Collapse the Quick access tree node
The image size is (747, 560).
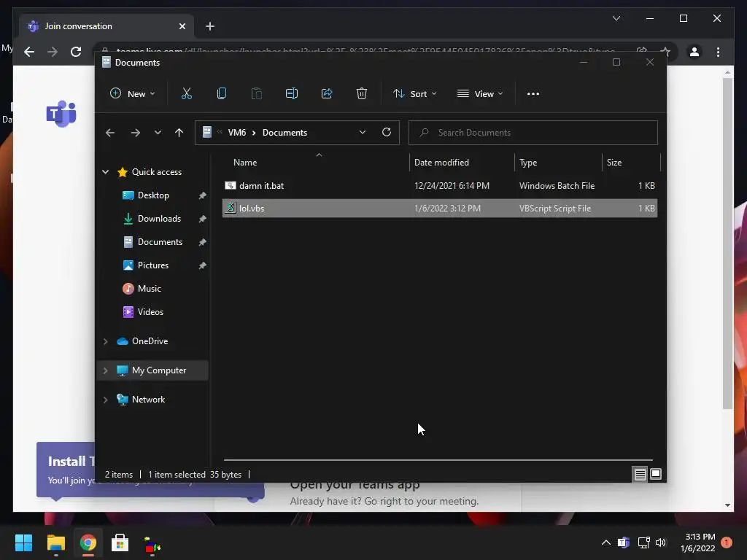[x=106, y=172]
